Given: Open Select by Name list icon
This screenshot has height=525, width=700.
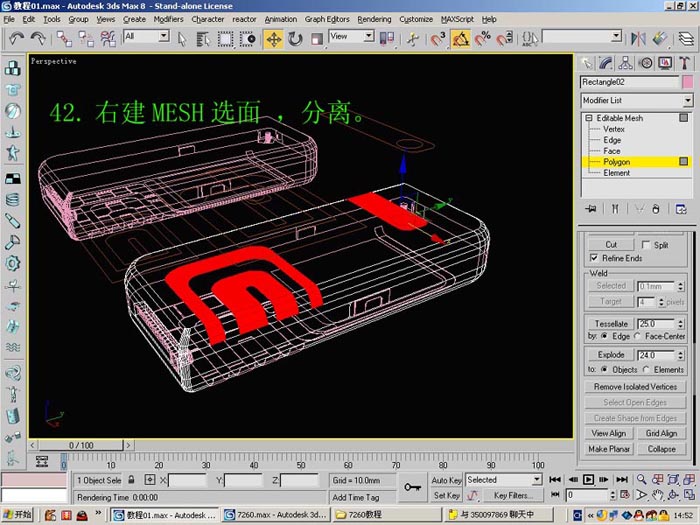Looking at the screenshot, I should coord(203,39).
